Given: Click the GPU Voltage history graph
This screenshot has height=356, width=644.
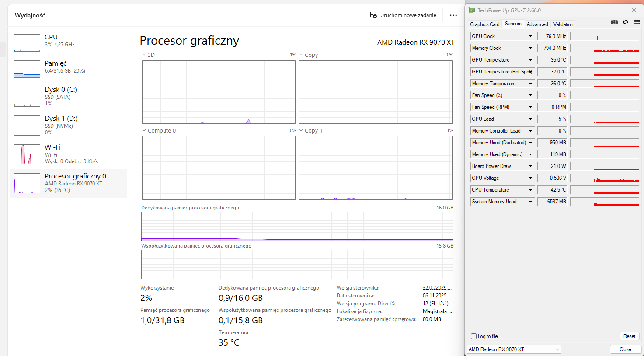Looking at the screenshot, I should (x=605, y=178).
